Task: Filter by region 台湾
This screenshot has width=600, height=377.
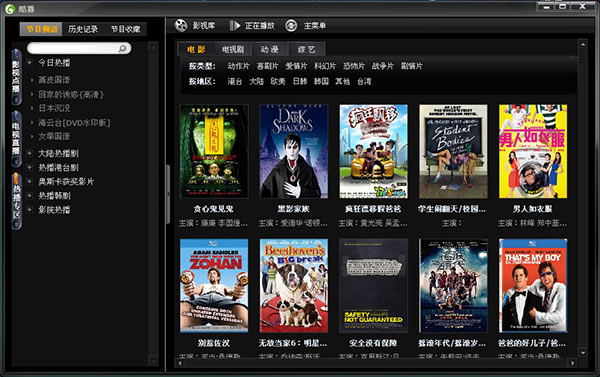Action: click(364, 81)
